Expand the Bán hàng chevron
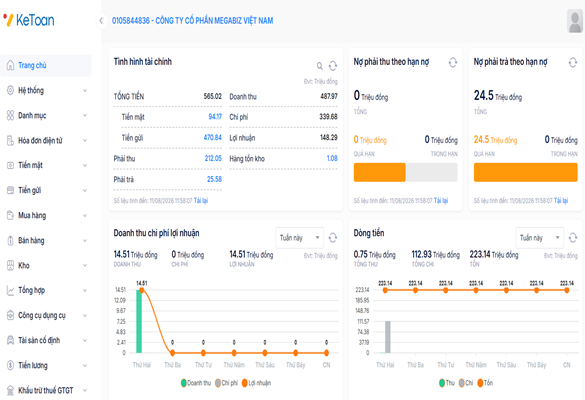Screen dimensions: 585x400 click(x=85, y=240)
